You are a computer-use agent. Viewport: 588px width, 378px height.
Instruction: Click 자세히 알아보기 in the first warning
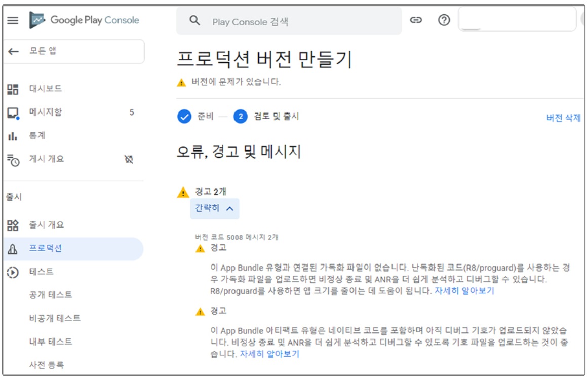[464, 291]
